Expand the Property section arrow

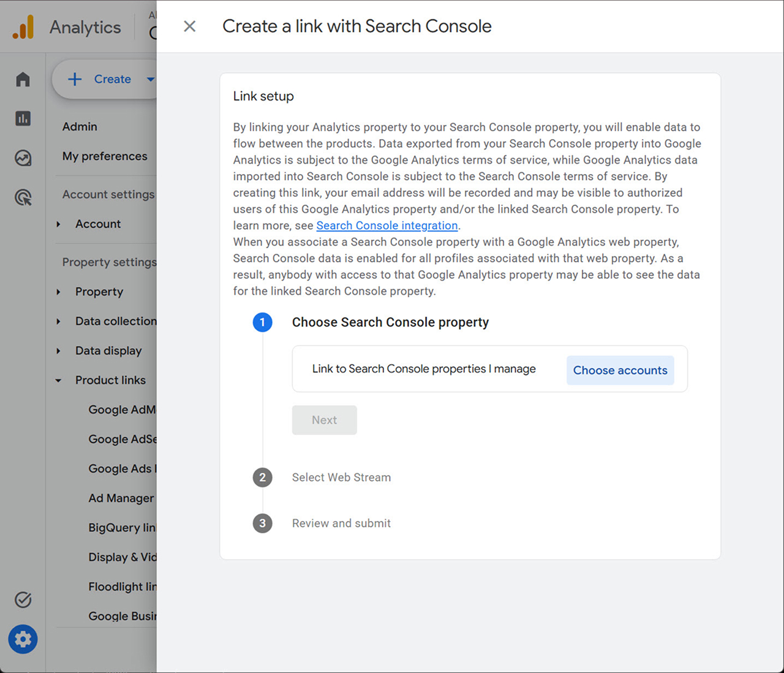(x=58, y=292)
